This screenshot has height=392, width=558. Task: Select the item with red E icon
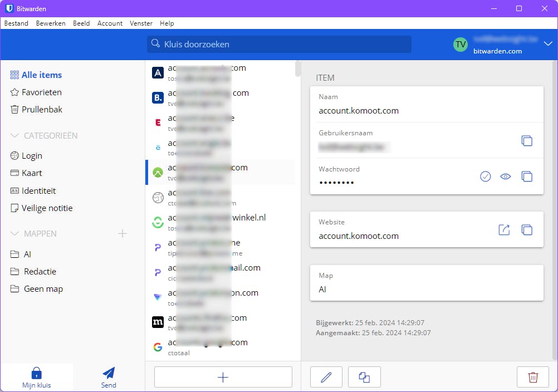[221, 122]
